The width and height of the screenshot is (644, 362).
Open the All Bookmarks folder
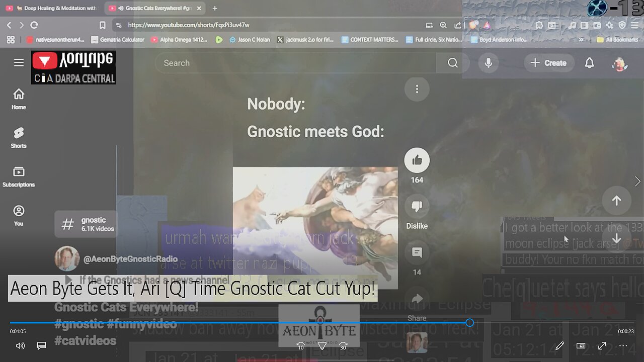[x=617, y=40]
